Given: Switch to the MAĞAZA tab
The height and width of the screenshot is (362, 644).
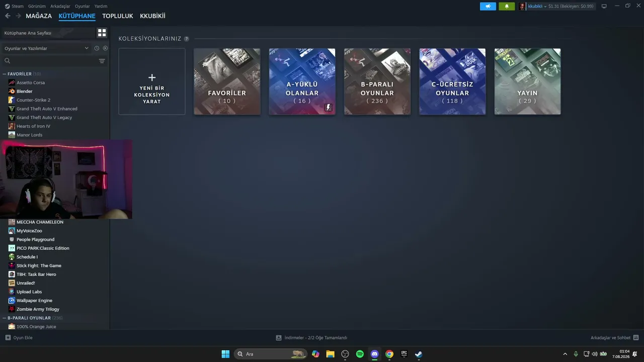Looking at the screenshot, I should [39, 16].
